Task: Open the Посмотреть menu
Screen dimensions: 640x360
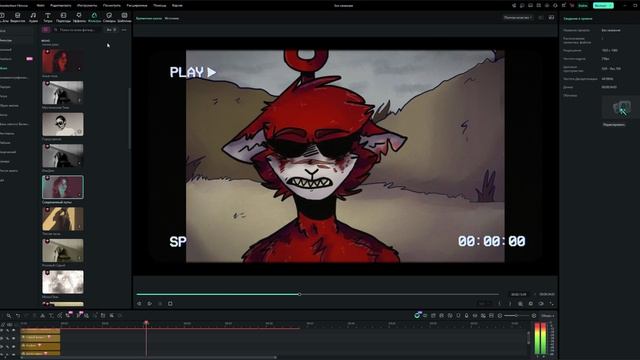Action: point(111,6)
